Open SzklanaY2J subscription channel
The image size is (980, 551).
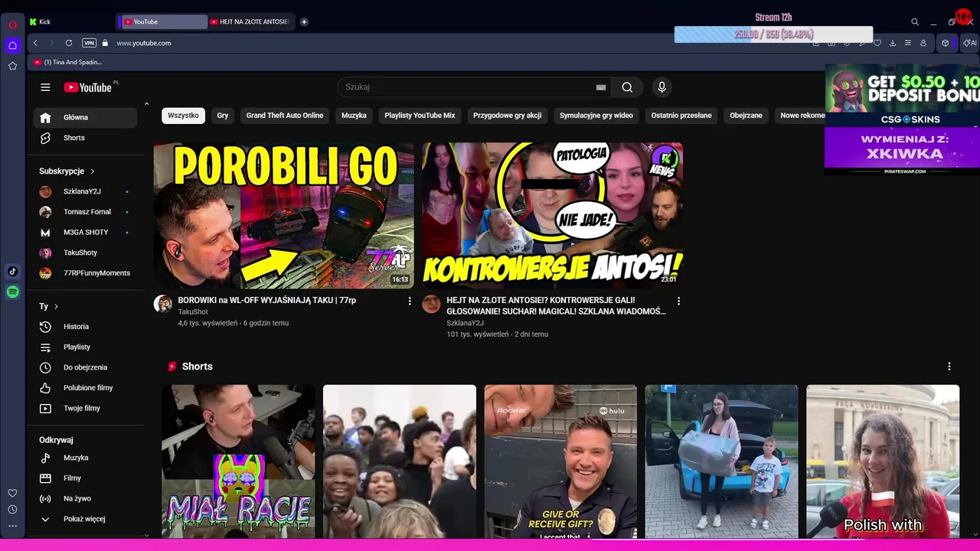(85, 191)
